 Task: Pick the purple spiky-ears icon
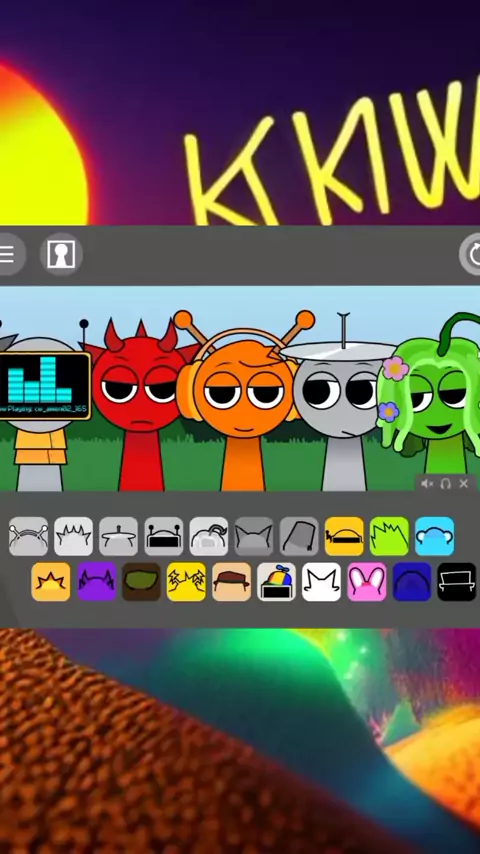click(x=96, y=582)
